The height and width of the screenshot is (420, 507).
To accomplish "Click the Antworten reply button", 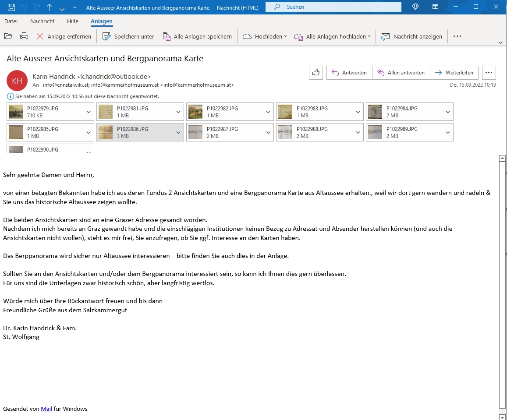I will pos(349,73).
